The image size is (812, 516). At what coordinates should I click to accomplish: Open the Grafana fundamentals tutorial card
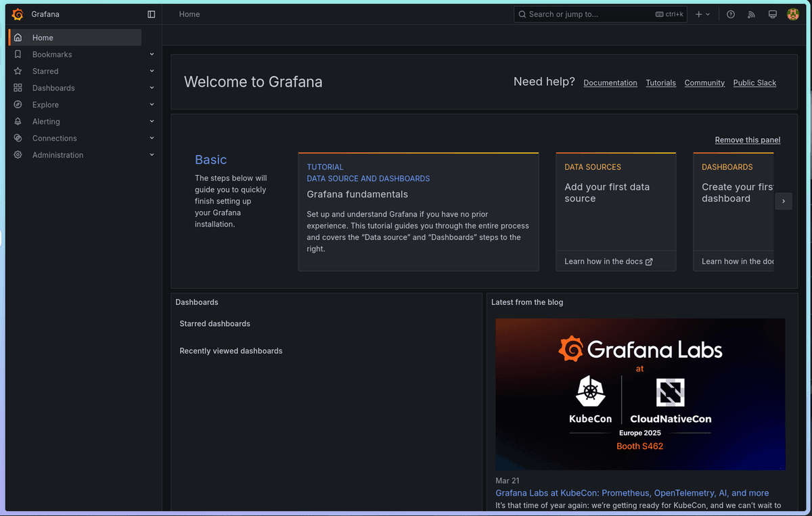(418, 212)
